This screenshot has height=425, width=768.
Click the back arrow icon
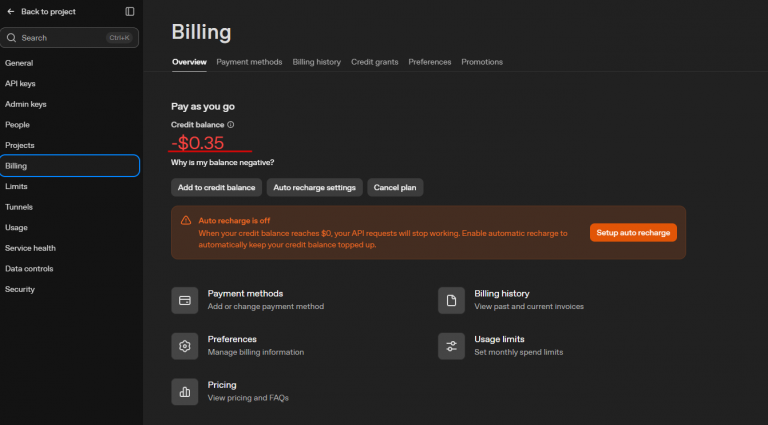pos(11,12)
